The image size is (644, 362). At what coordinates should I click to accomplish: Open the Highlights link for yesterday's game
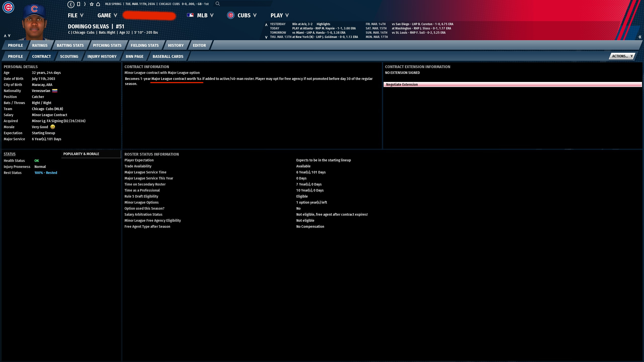pos(323,24)
